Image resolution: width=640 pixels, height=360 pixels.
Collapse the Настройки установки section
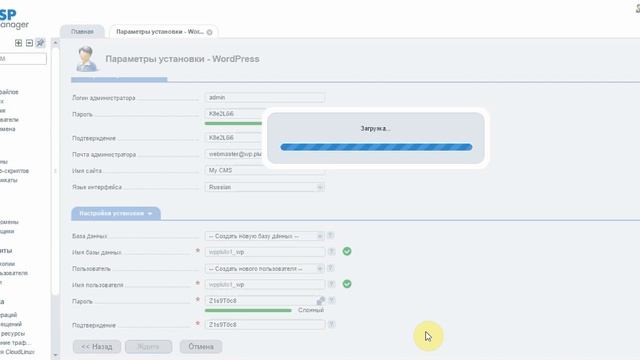pos(116,213)
